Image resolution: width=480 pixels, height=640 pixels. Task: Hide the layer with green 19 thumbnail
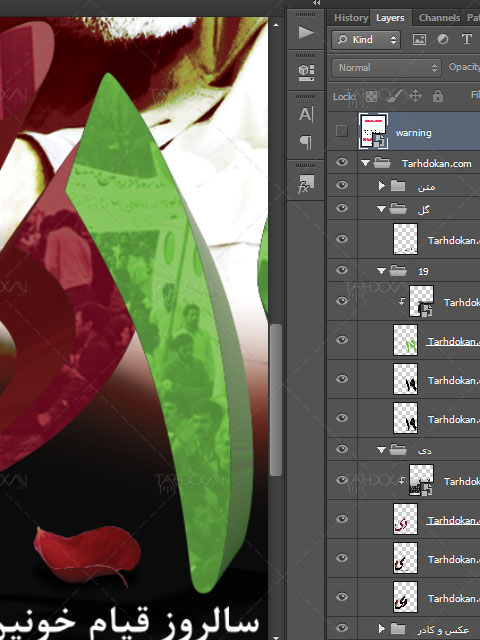click(342, 340)
